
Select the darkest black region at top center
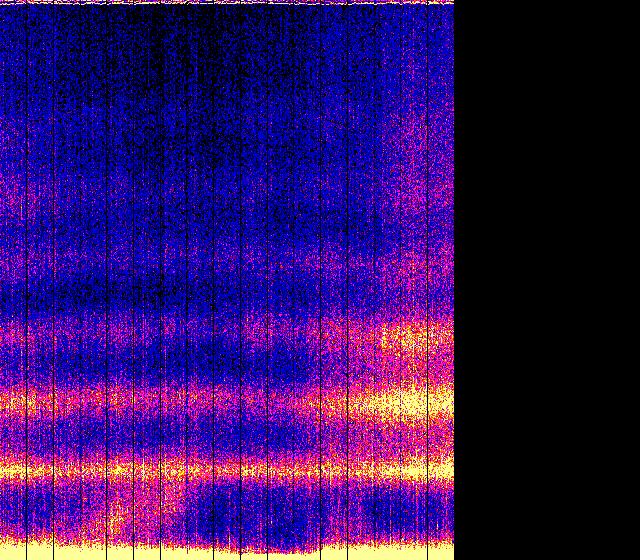[x=190, y=40]
